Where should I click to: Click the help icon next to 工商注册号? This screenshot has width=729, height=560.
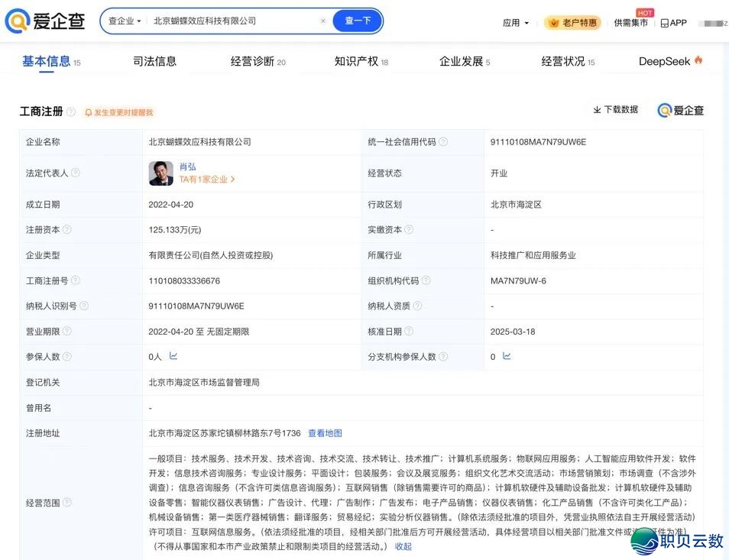[76, 280]
